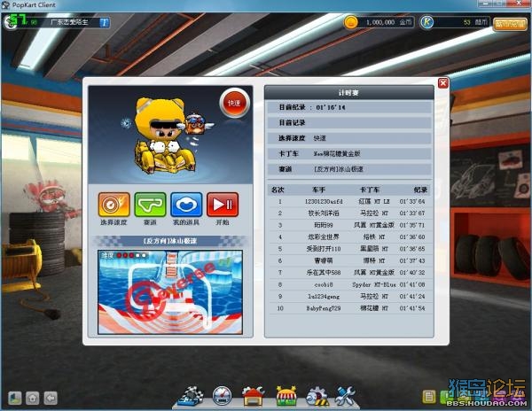
Task: Click the 1,000,000 金币 balance
Action: [x=388, y=22]
